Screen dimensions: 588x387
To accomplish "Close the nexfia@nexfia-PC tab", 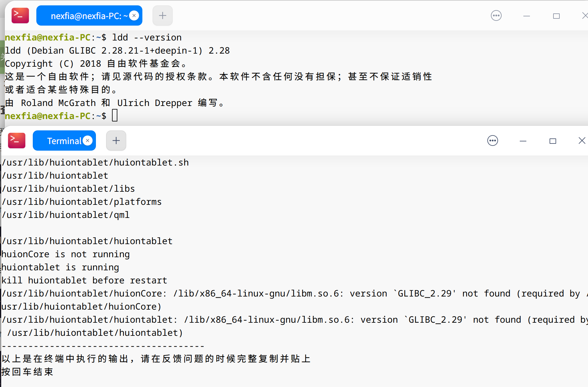I will 134,15.
